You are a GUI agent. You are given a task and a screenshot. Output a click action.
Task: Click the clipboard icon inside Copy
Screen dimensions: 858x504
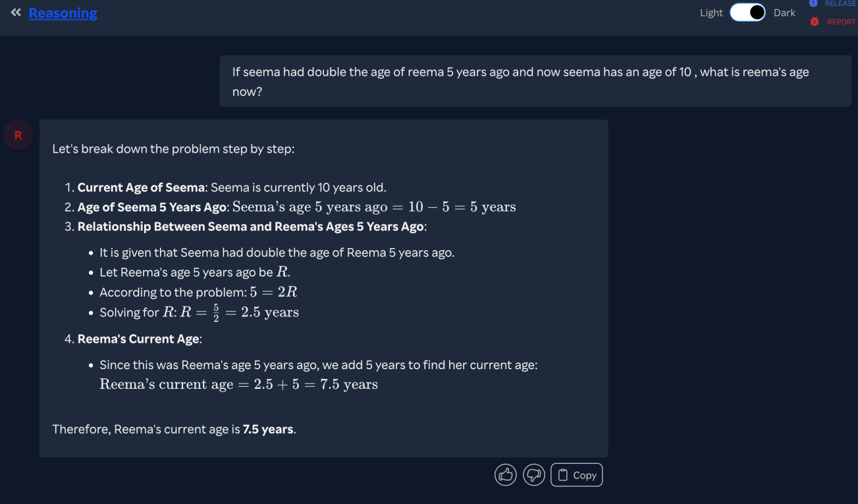[x=563, y=475]
